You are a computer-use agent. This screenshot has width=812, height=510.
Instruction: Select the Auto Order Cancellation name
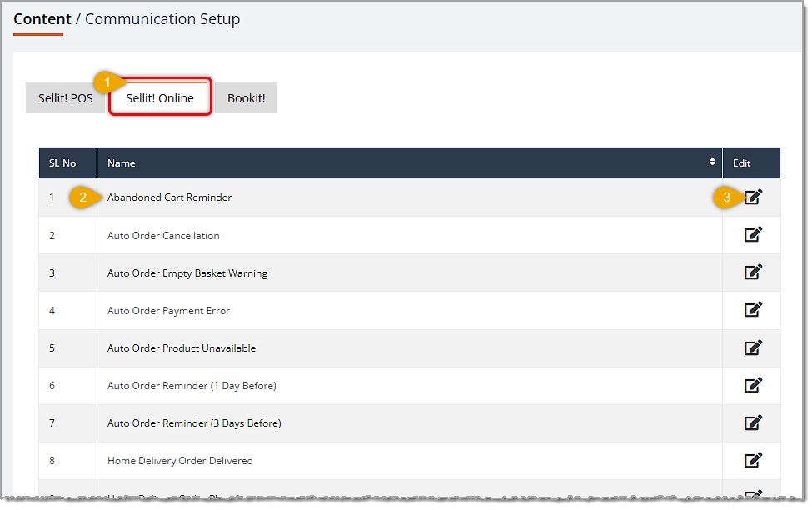click(163, 236)
